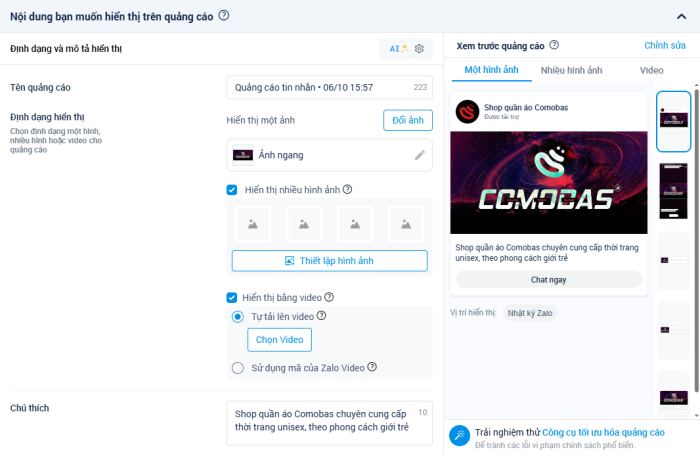Collapse the Nội dung quảng cáo section chevron
The width and height of the screenshot is (700, 456).
pyautogui.click(x=681, y=17)
